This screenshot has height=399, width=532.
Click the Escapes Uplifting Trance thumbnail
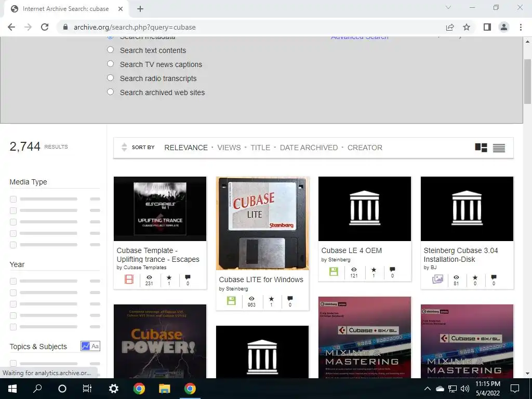click(160, 209)
